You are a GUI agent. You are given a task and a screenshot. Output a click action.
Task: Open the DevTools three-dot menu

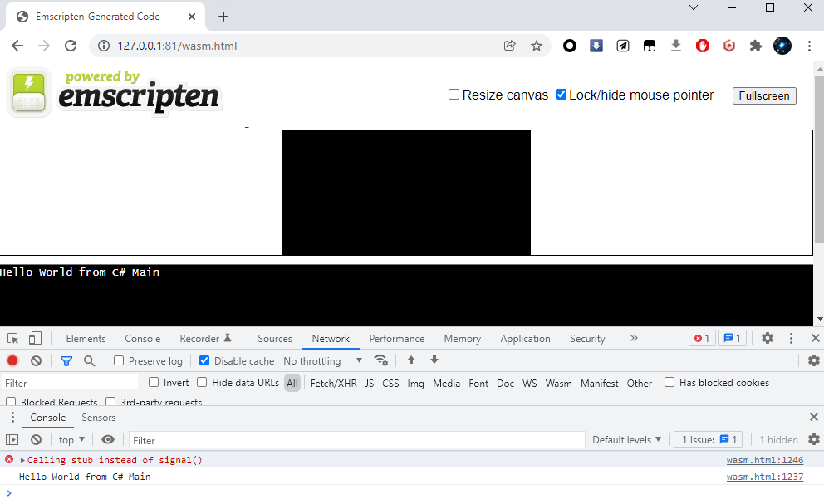click(x=791, y=339)
